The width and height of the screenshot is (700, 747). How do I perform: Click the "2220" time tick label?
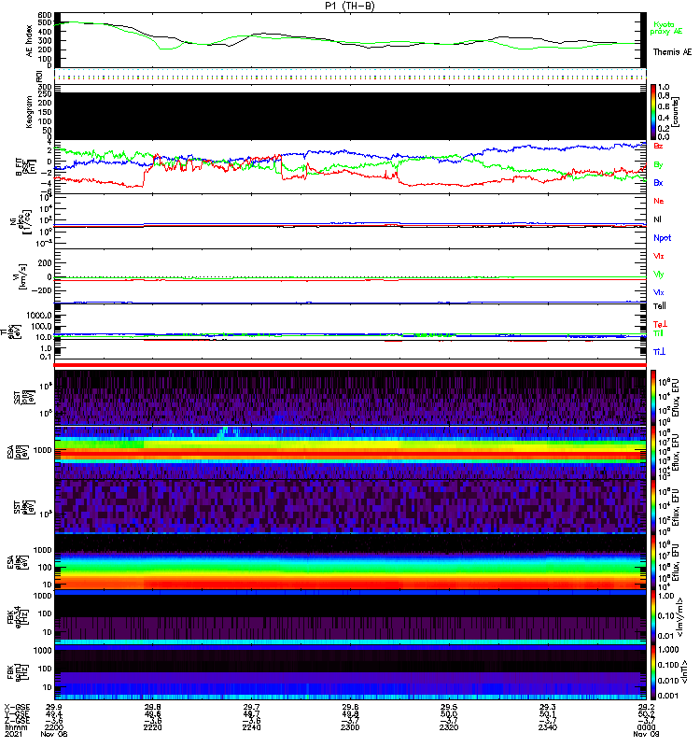(x=152, y=727)
